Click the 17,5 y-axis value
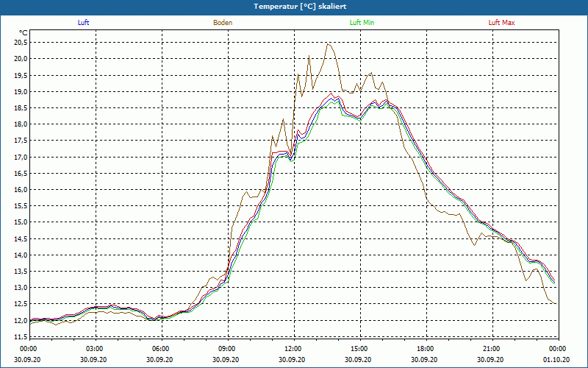Image resolution: width=588 pixels, height=368 pixels. click(x=21, y=141)
